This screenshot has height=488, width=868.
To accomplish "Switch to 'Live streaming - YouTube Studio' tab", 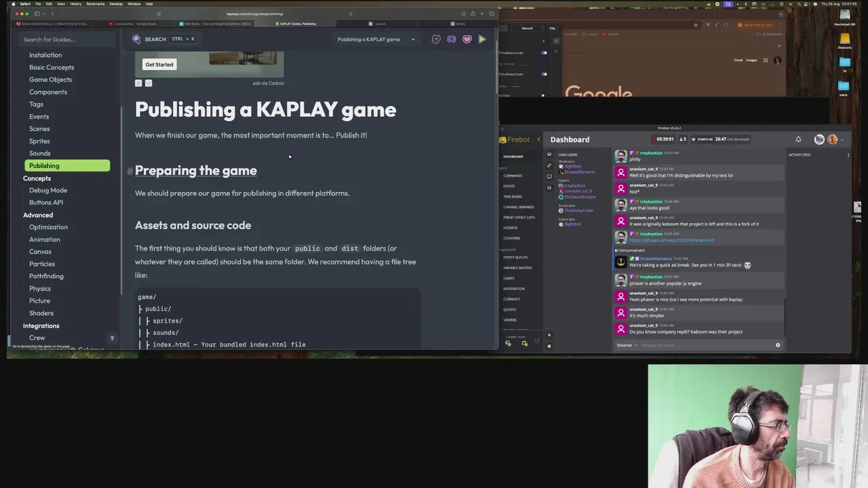I will 134,24.
